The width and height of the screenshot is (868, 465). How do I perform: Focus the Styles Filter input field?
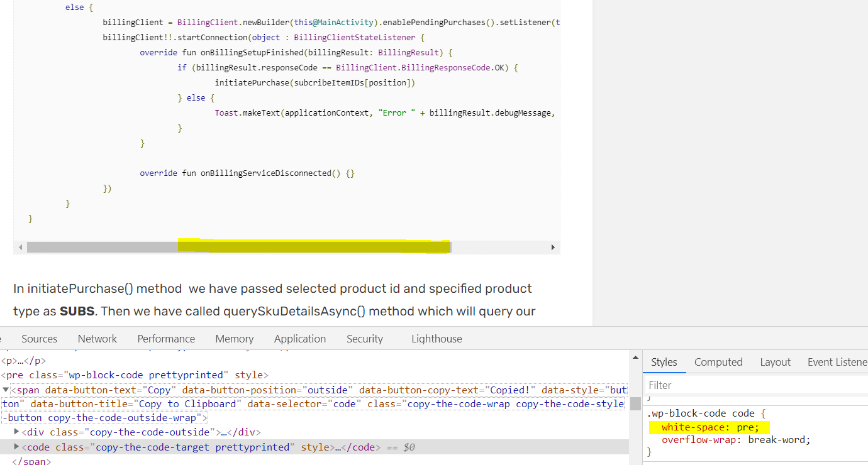756,385
